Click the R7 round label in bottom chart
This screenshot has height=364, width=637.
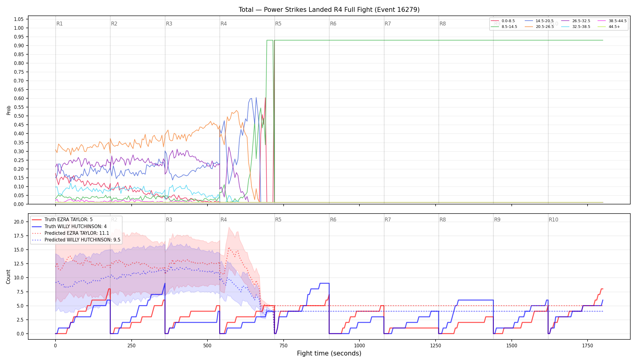pos(388,220)
